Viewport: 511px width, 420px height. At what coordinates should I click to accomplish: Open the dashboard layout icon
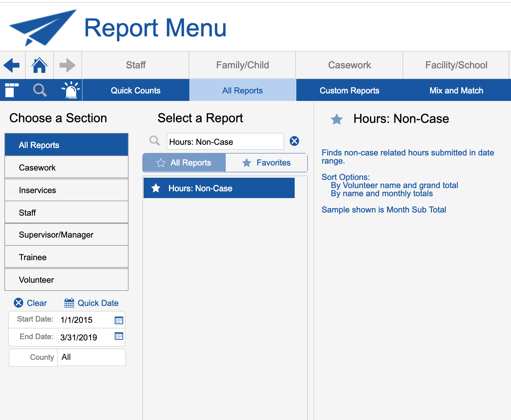(12, 90)
